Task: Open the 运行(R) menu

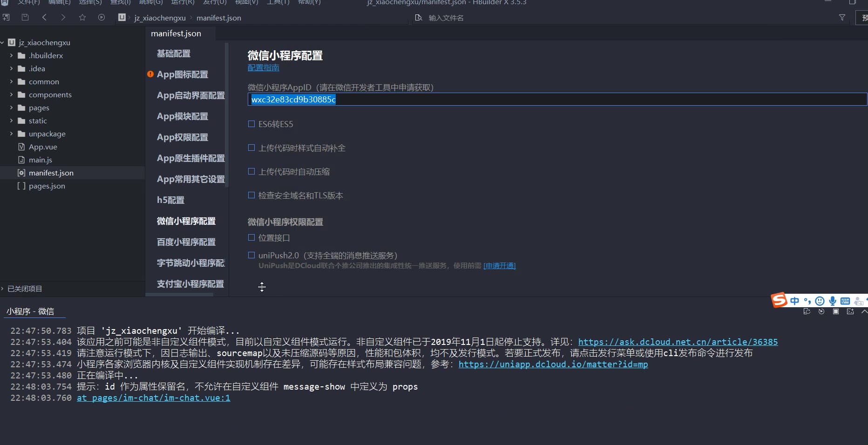Action: (183, 2)
